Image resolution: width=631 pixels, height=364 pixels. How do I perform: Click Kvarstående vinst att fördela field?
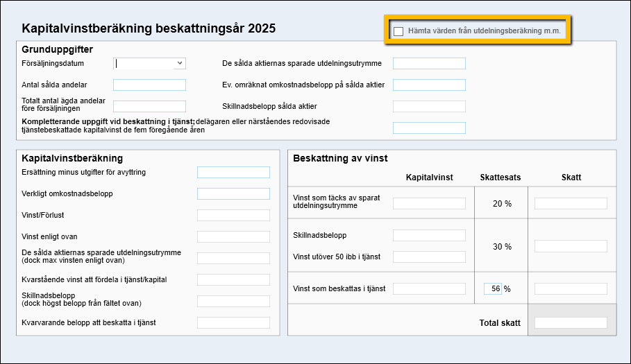point(233,280)
